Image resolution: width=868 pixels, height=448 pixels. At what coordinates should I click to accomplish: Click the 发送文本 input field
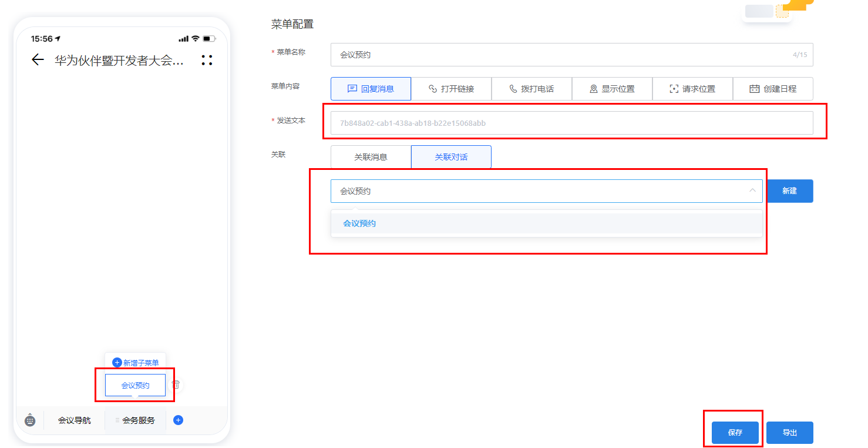tap(572, 123)
